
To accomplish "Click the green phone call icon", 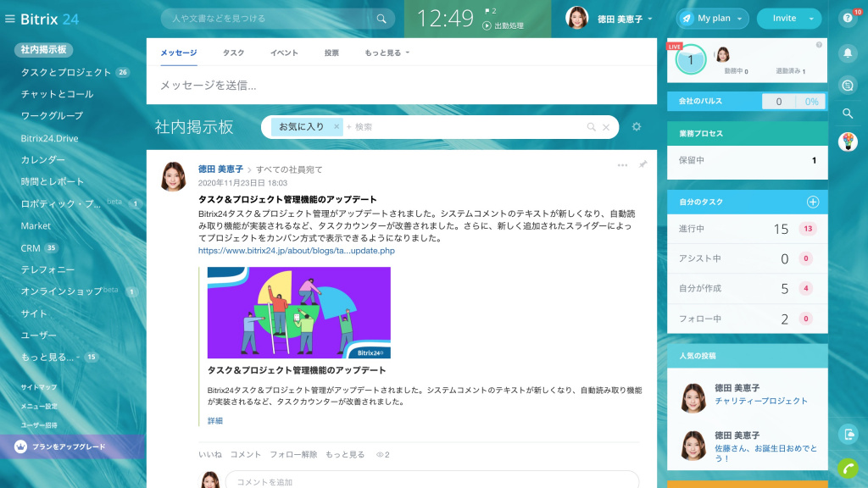I will coord(847,468).
